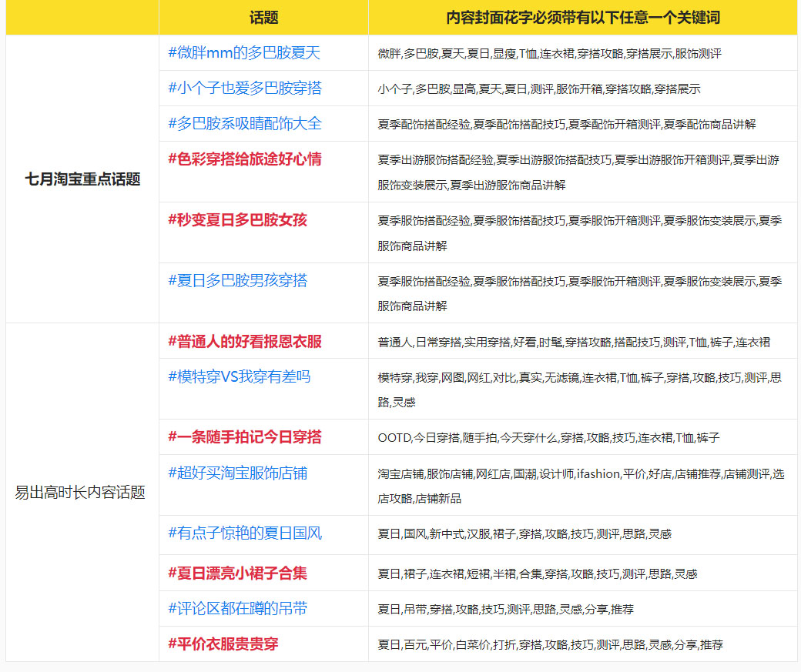Click the #多巴胺系吸睛配饰大全 hashtag
The image size is (801, 672).
(248, 124)
